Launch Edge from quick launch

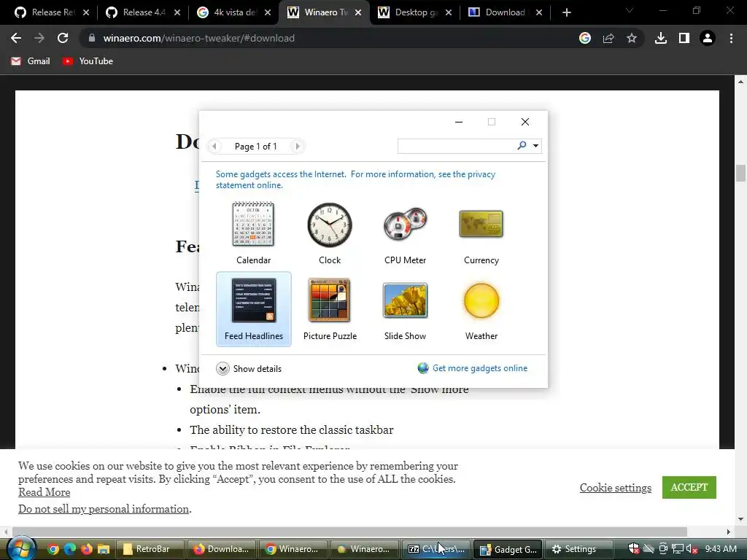tap(70, 549)
